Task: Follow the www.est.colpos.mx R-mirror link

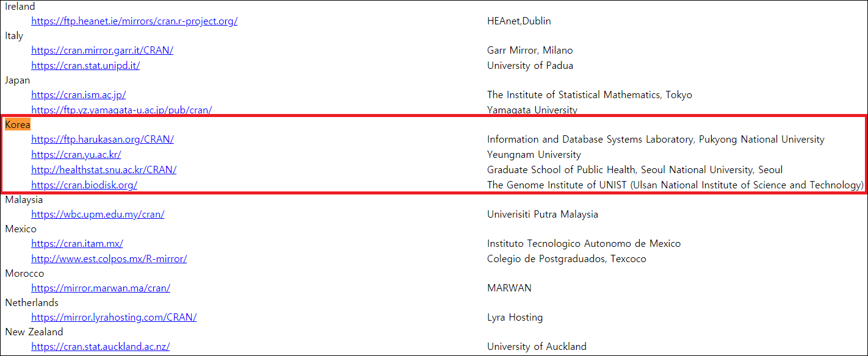Action: click(x=109, y=258)
